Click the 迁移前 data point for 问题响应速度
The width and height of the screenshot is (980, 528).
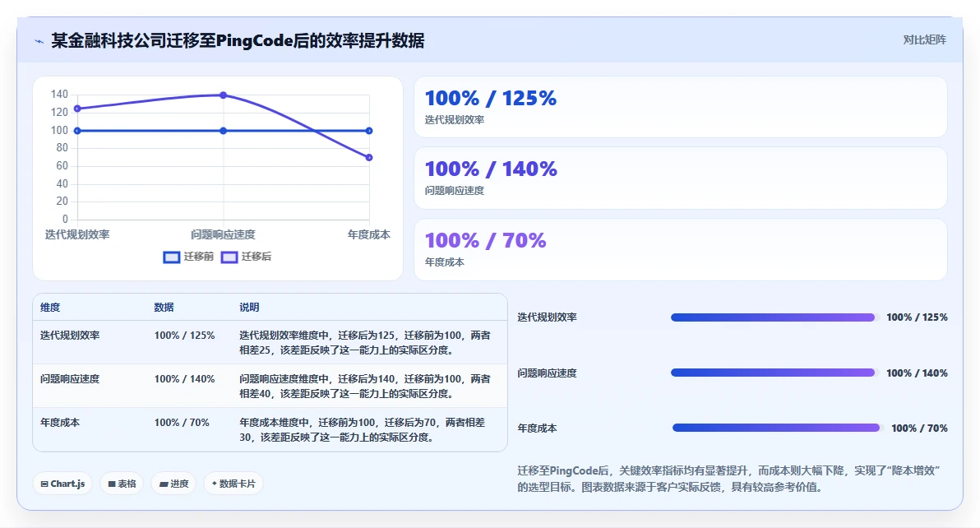223,131
